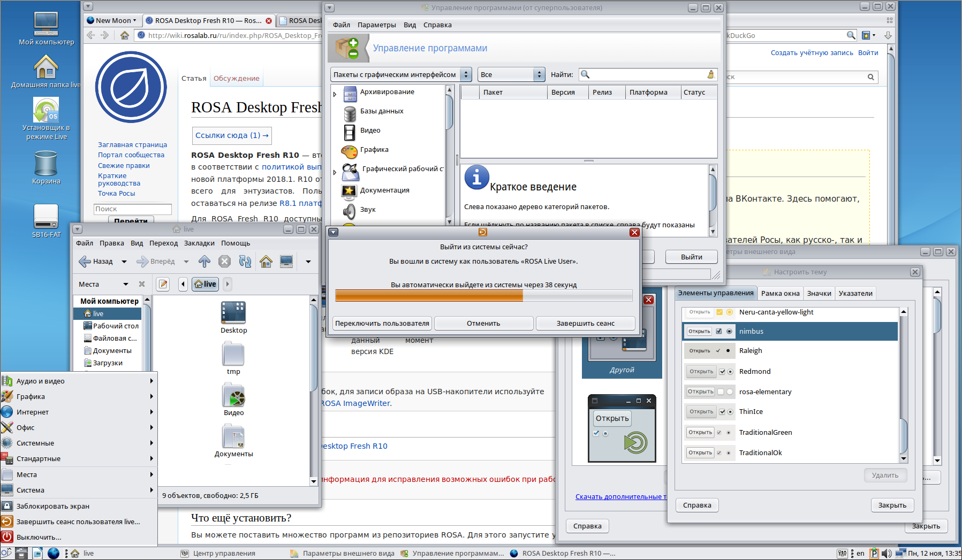Open the Назад history dropdown arrow
Viewport: 962px width, 560px height.
coord(124,262)
